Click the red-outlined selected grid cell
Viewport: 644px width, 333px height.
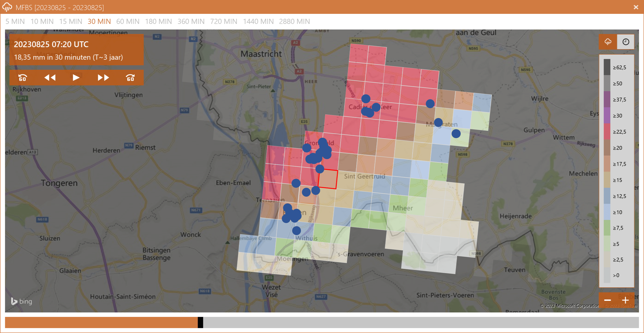coord(328,179)
